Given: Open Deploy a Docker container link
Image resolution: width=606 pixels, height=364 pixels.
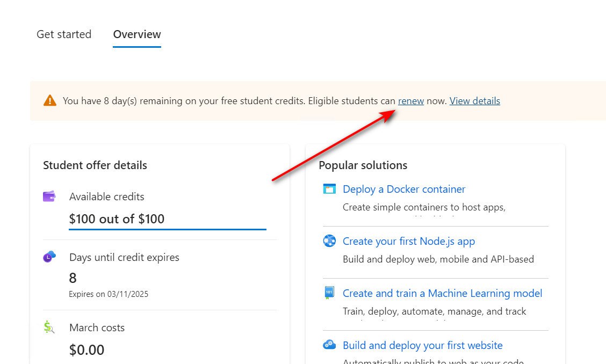Looking at the screenshot, I should 404,189.
